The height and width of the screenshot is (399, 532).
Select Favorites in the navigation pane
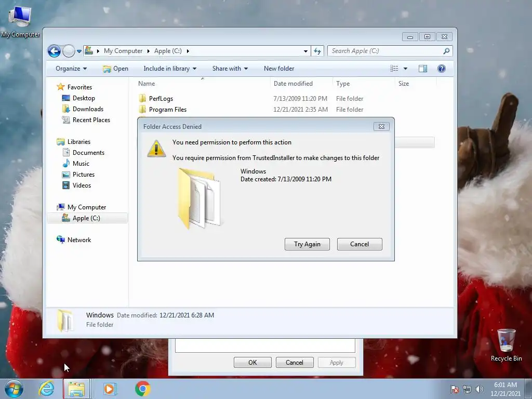click(x=74, y=87)
